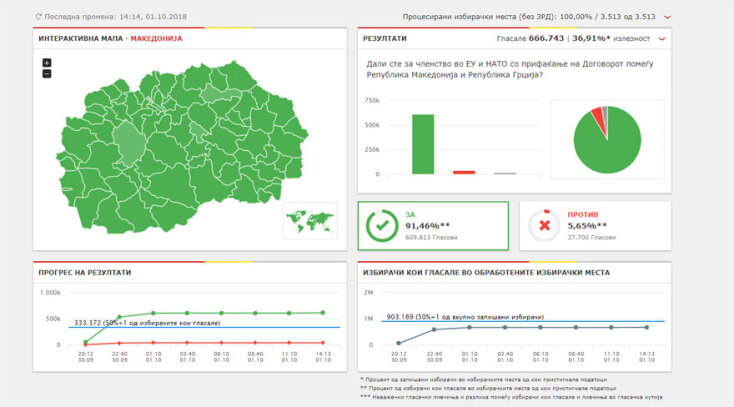Click the refresh icon beside Последна промена
The width and height of the screenshot is (734, 407).
tap(39, 17)
